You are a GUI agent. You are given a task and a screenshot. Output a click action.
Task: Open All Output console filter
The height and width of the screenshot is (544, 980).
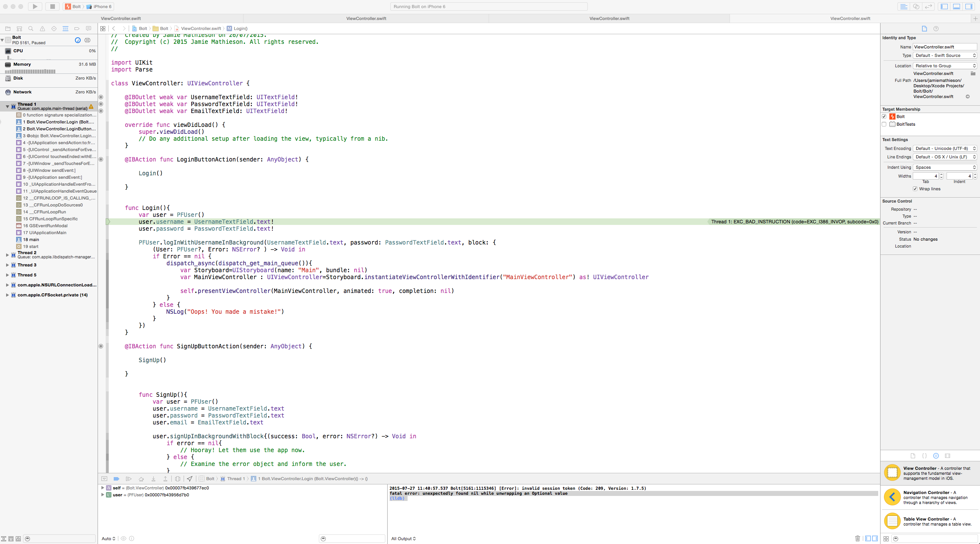point(403,539)
